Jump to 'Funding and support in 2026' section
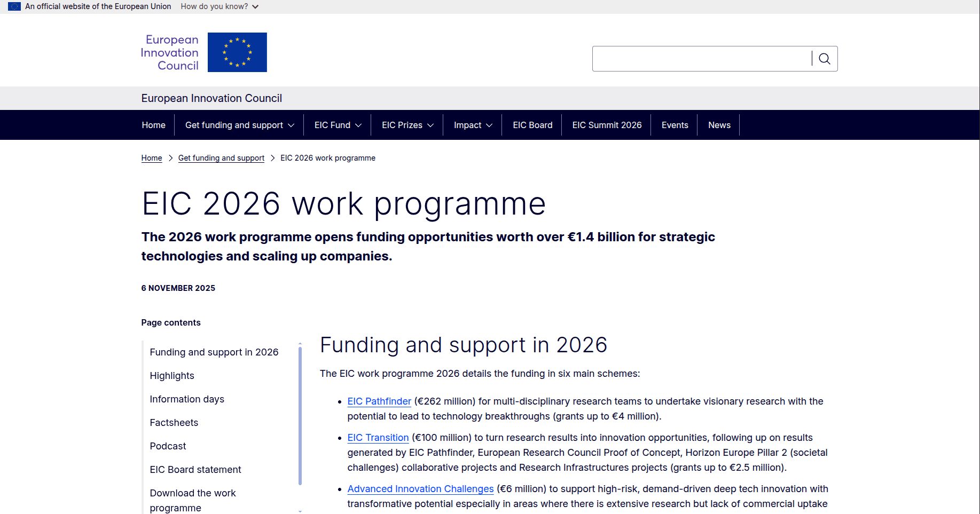 click(x=214, y=352)
